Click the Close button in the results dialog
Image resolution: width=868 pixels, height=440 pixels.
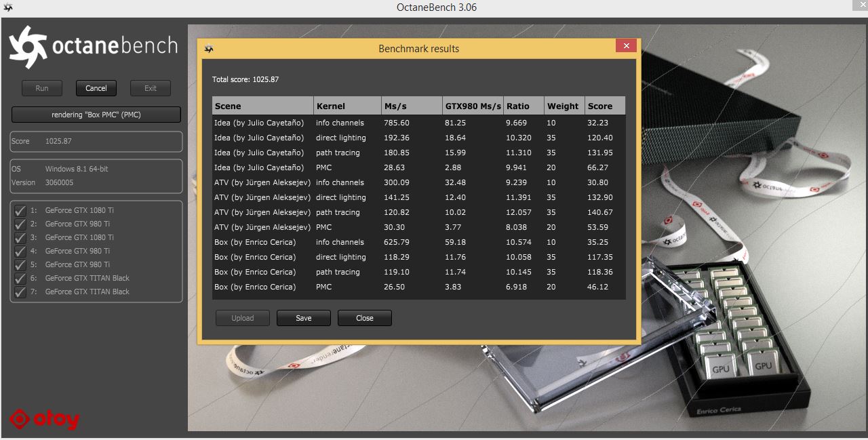click(x=365, y=318)
